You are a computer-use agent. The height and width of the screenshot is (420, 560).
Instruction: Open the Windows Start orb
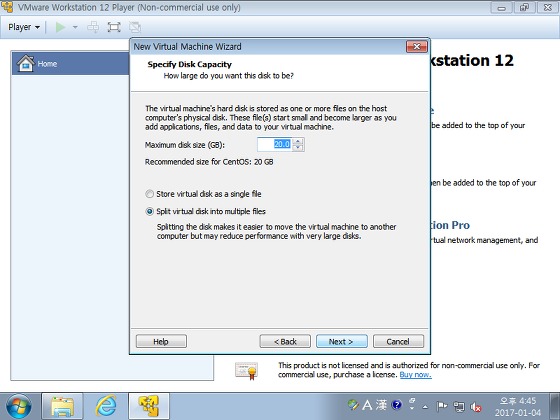point(19,406)
